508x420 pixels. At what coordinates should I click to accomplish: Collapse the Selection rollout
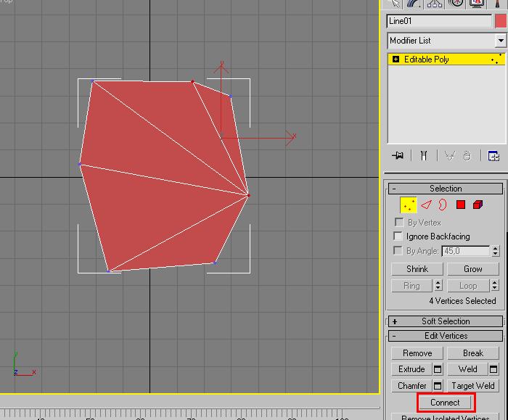(x=446, y=189)
